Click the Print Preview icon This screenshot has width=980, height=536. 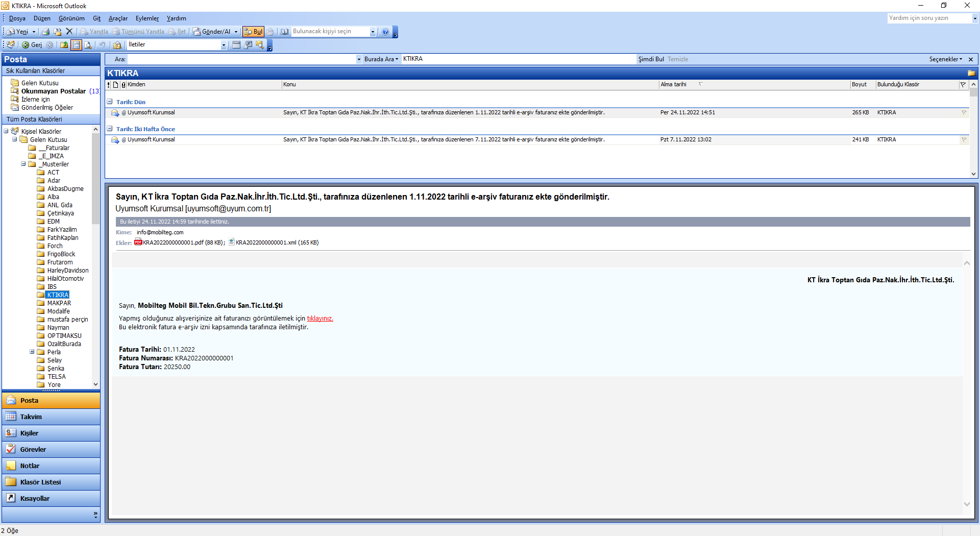88,45
